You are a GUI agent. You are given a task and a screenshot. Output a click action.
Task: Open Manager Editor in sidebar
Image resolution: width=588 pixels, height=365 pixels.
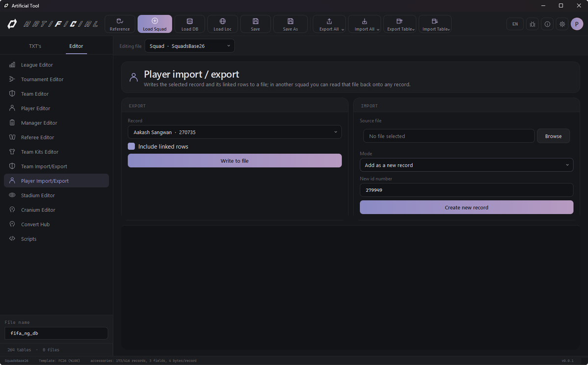tap(56, 123)
